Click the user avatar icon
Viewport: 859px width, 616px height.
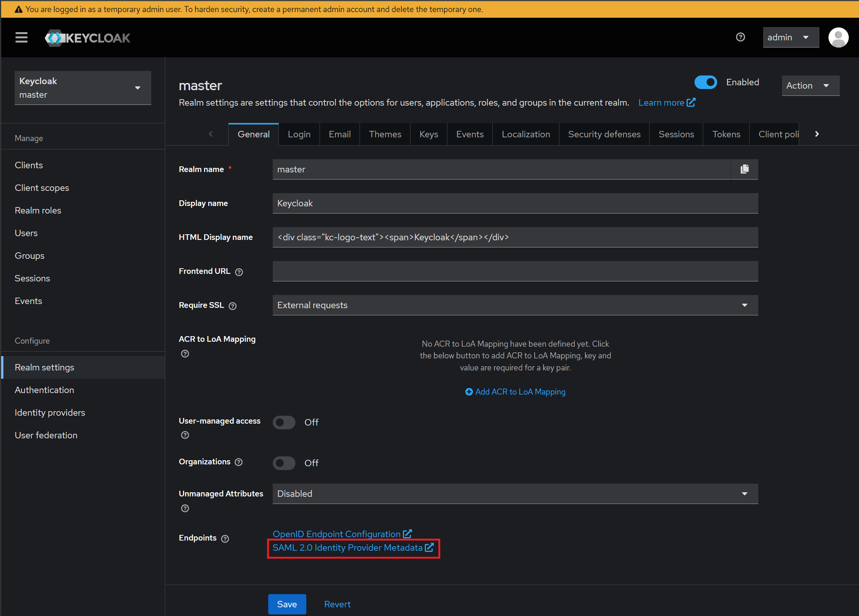(x=838, y=37)
